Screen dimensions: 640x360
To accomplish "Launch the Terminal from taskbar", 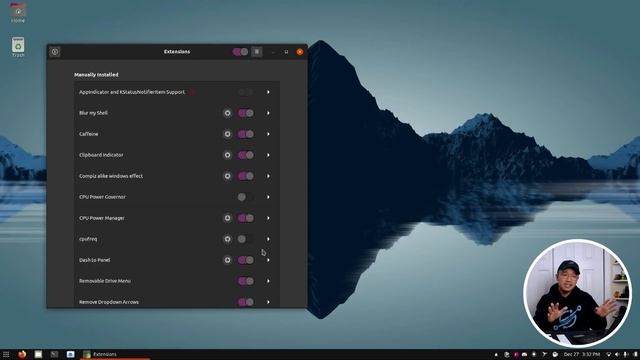I will coord(54,354).
